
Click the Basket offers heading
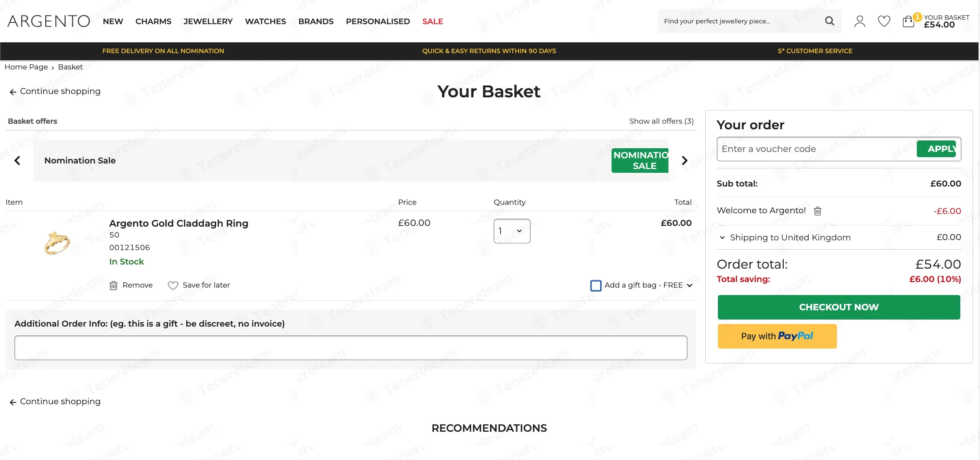(33, 121)
